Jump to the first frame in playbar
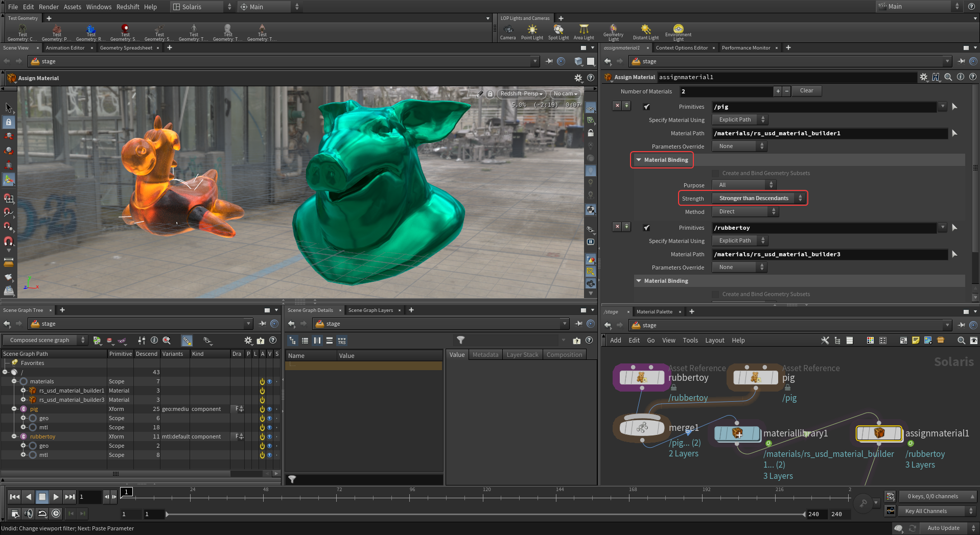Screen dimensions: 980x535 click(15, 497)
